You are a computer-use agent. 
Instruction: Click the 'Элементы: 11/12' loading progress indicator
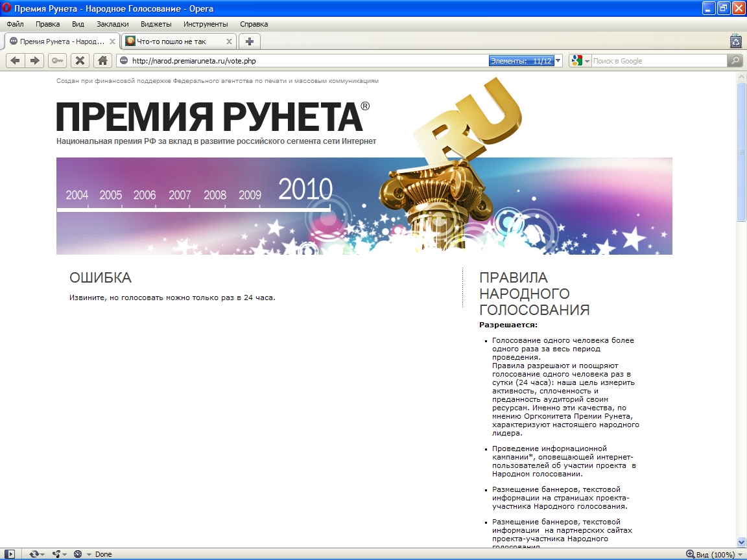click(521, 61)
